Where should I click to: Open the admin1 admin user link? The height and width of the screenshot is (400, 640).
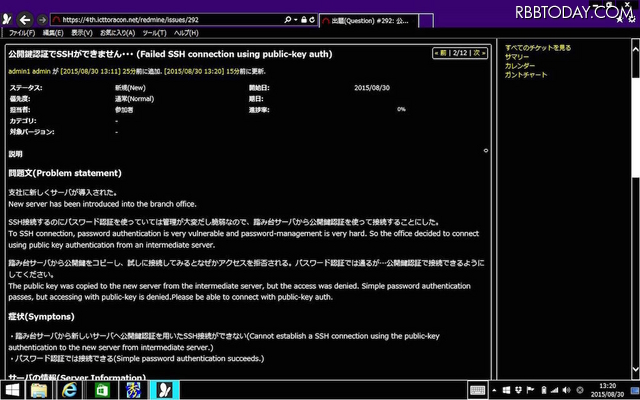(x=29, y=71)
